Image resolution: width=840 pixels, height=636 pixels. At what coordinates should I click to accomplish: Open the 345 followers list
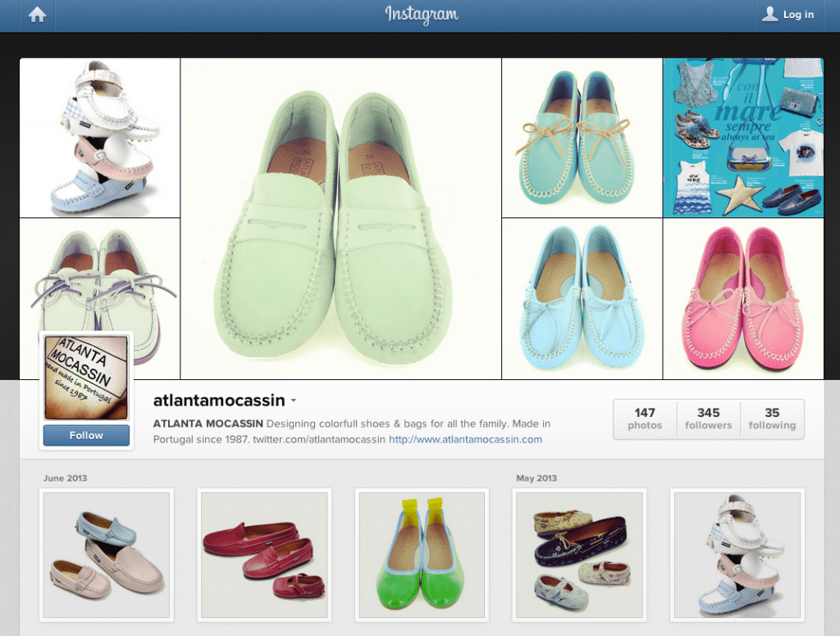[x=708, y=419]
